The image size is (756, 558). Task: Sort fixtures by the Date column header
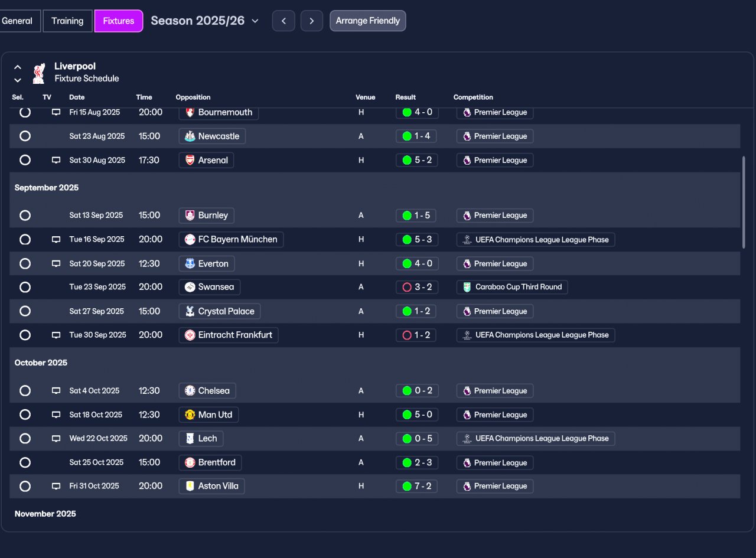click(77, 97)
